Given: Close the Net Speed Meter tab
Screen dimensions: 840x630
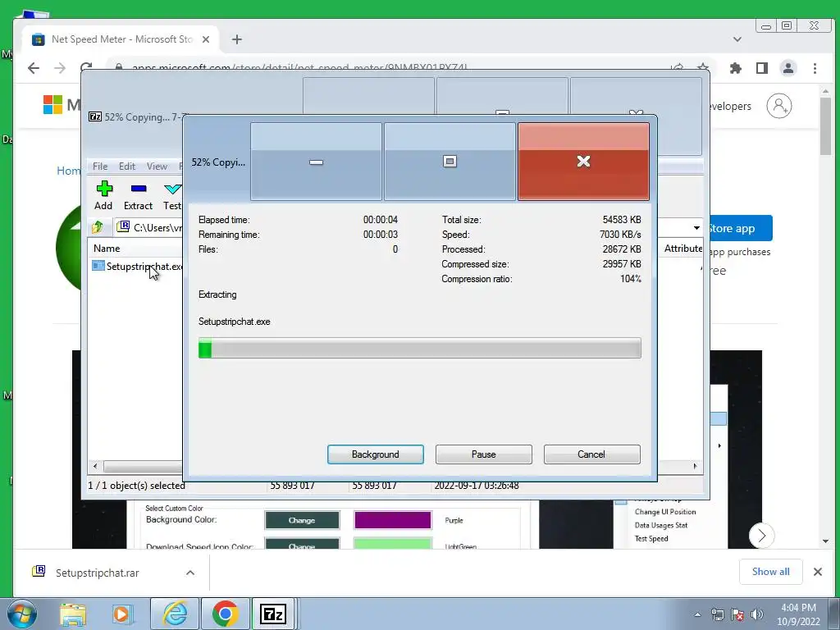Looking at the screenshot, I should point(206,39).
